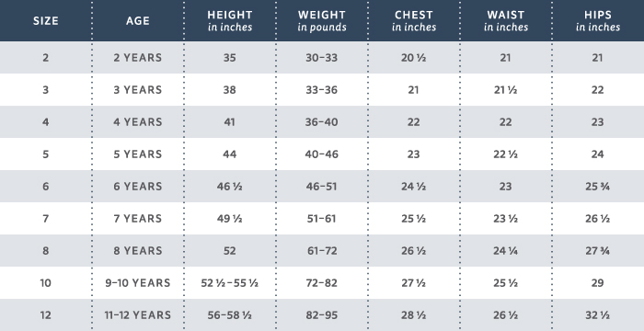Viewport: 644px width, 331px height.
Task: Click the 2 YEARS age cell
Action: click(138, 58)
